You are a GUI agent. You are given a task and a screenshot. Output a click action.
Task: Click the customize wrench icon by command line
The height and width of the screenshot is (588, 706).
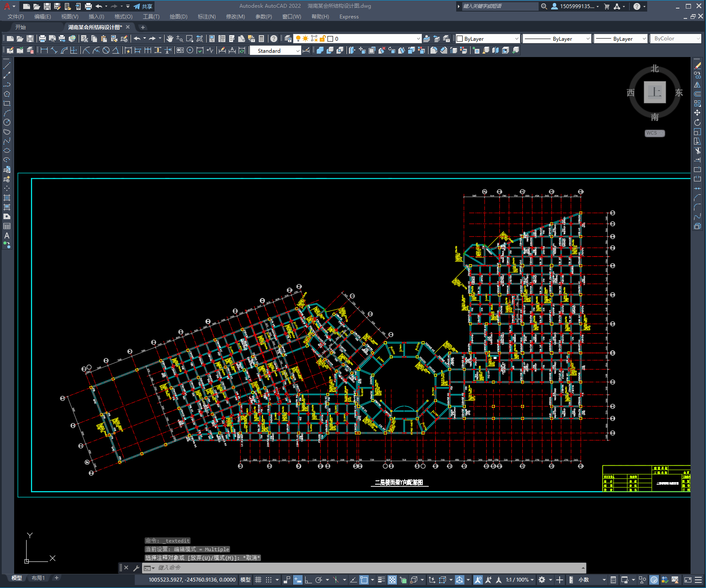tap(136, 568)
